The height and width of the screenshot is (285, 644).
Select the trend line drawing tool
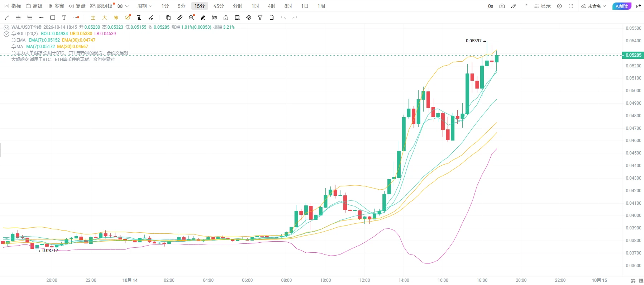[7, 18]
